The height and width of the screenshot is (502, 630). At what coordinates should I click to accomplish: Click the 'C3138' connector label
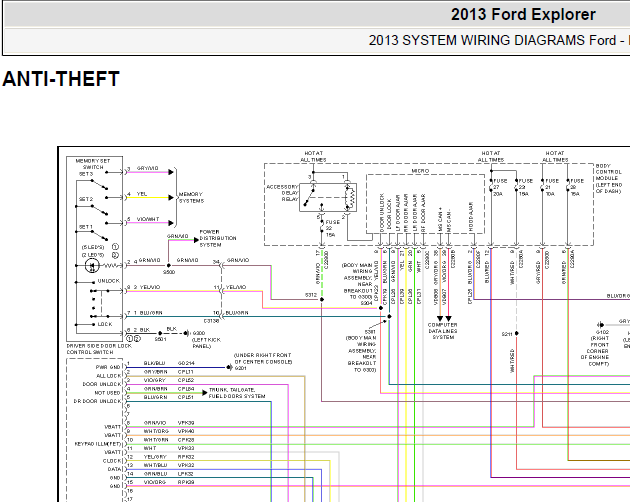point(211,321)
